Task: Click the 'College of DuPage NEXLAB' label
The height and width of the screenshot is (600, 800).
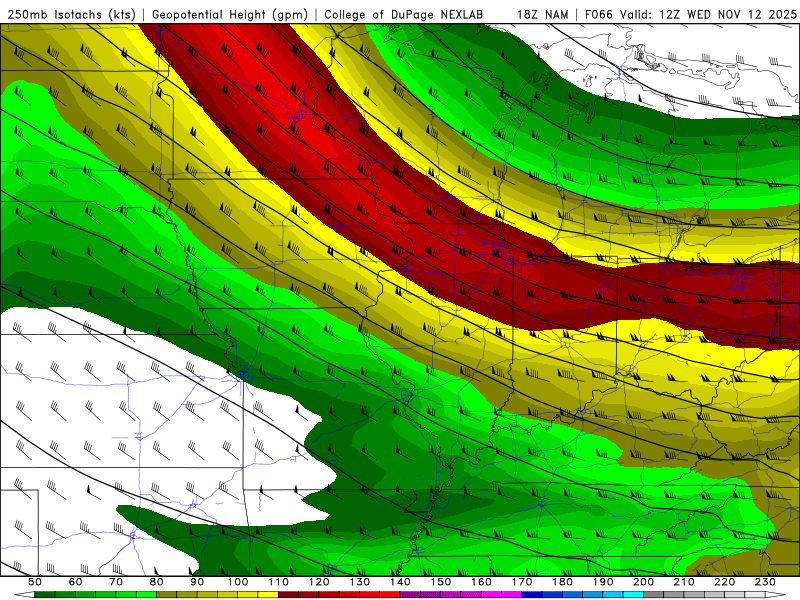Action: 403,15
